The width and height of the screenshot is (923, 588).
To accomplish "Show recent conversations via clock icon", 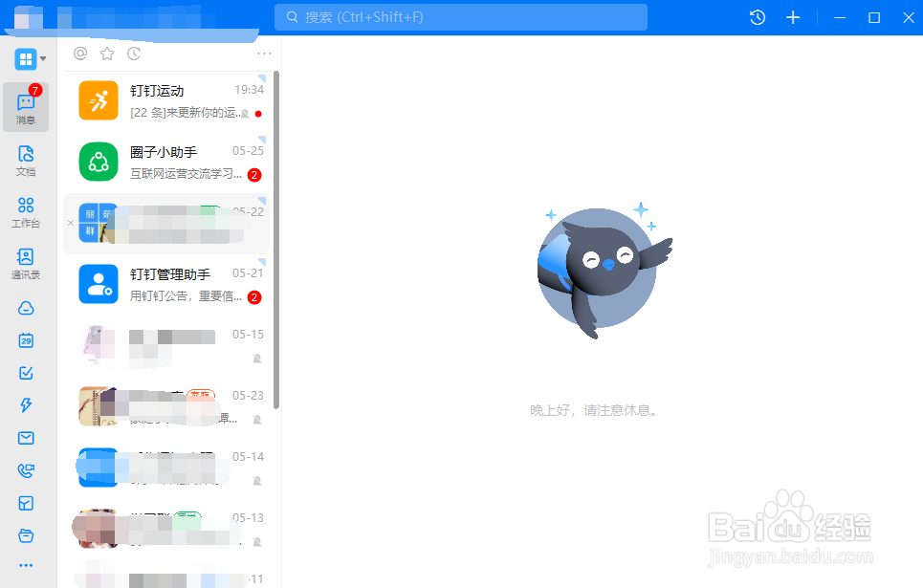I will click(134, 54).
